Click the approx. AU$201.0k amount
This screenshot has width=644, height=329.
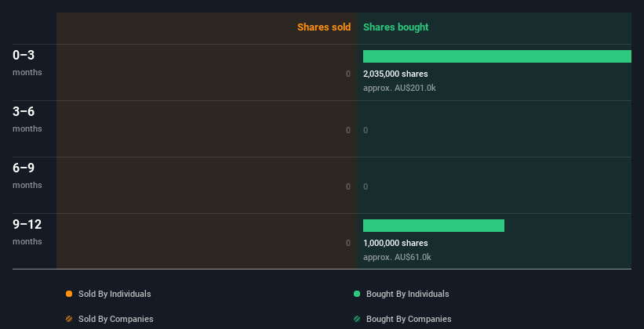[399, 88]
